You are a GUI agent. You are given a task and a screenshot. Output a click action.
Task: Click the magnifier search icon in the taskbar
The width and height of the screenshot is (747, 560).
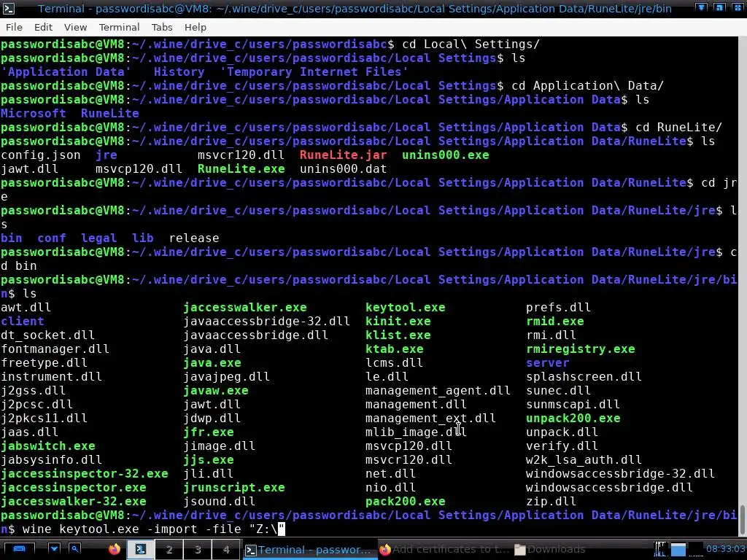tap(75, 549)
